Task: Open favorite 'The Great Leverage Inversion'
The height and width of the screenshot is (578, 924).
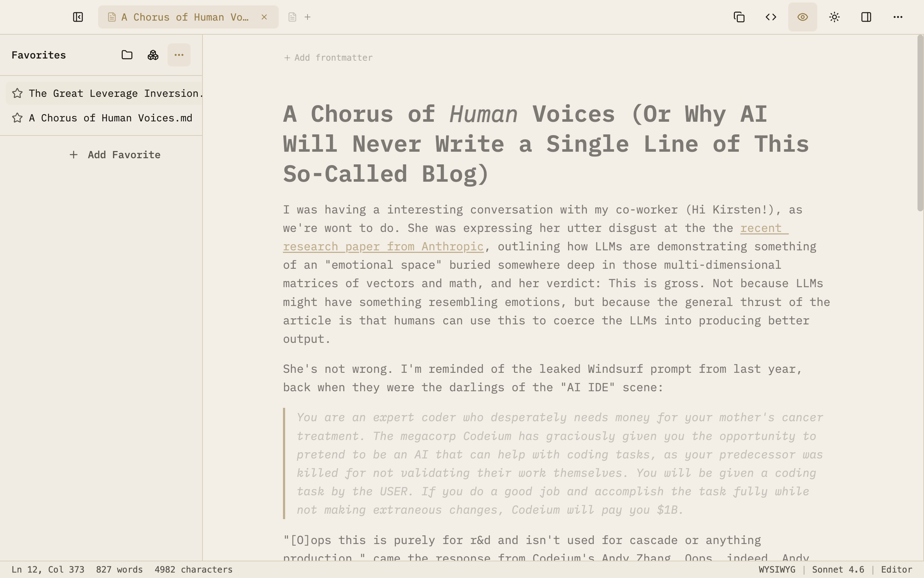Action: [x=104, y=93]
